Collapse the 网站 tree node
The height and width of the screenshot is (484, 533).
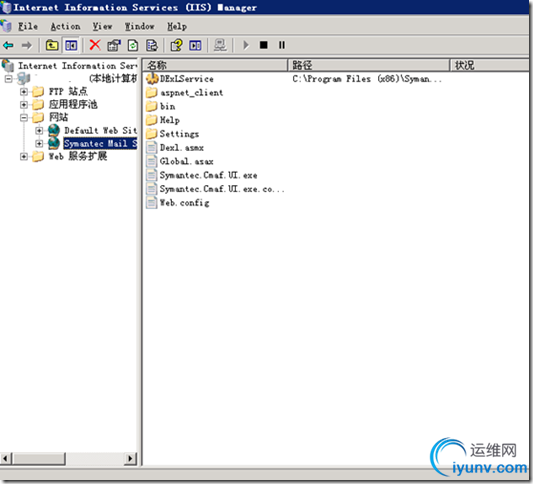(x=23, y=118)
